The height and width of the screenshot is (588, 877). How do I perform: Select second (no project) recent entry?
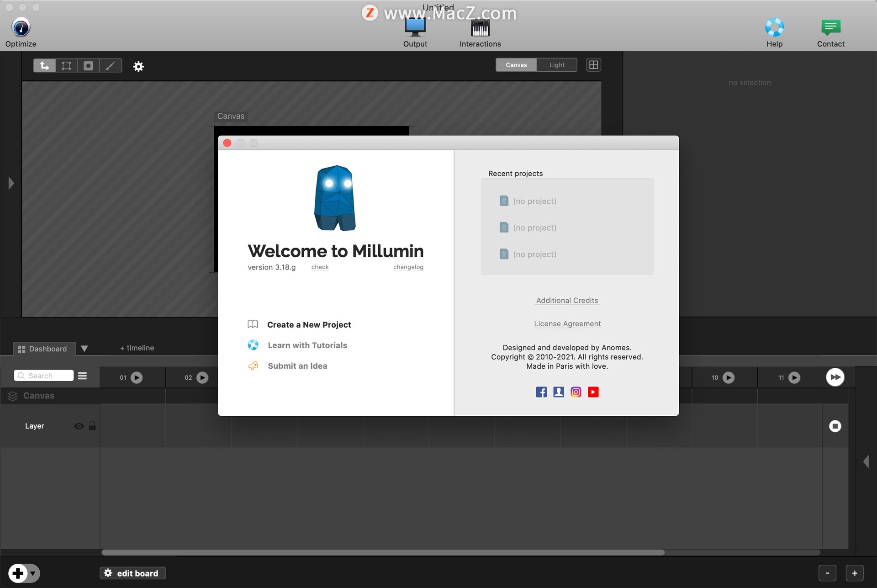click(x=528, y=228)
